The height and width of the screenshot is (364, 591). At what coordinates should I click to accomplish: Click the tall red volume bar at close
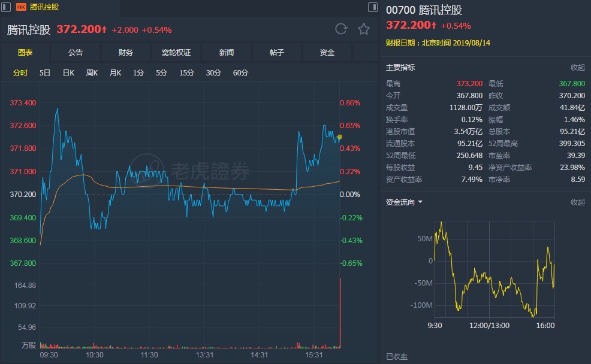coord(340,311)
